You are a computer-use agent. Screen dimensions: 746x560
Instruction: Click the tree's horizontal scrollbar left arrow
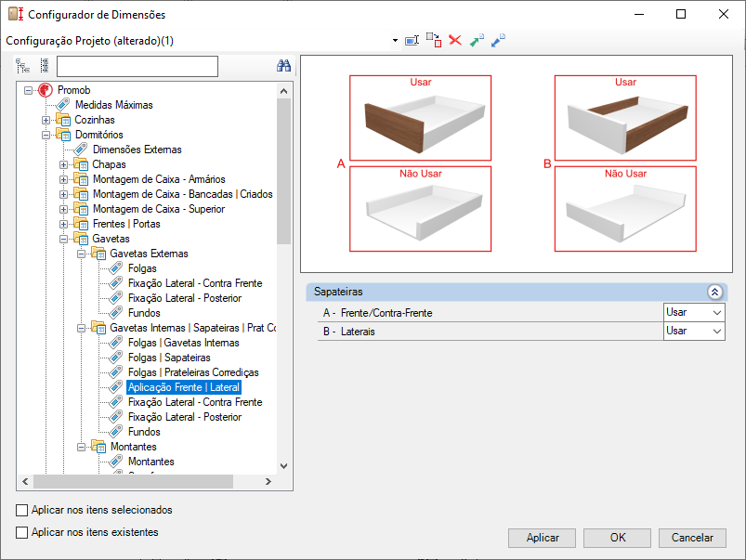(x=25, y=481)
